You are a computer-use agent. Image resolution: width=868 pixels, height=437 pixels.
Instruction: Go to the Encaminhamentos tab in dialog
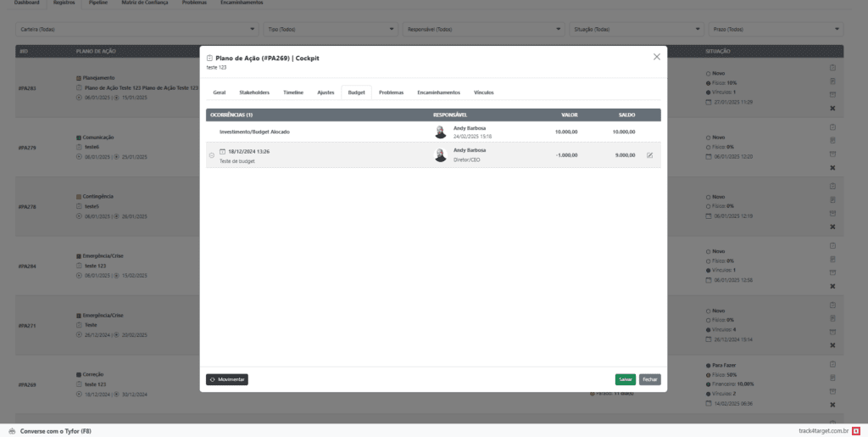pos(438,92)
